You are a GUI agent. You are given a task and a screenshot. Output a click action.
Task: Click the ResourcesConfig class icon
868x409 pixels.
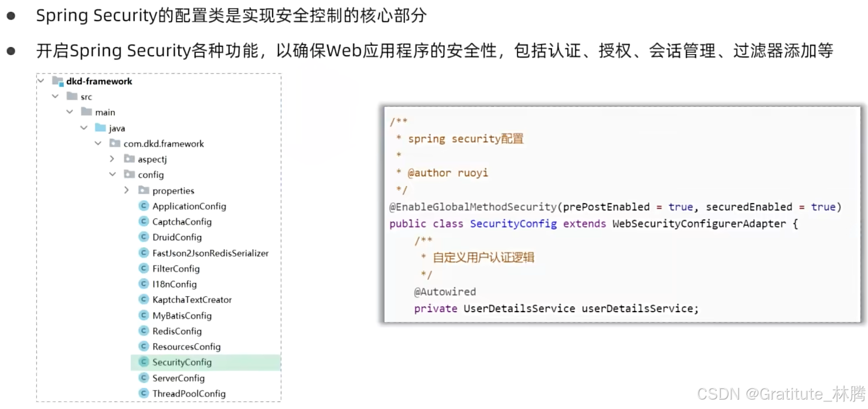[x=144, y=346]
